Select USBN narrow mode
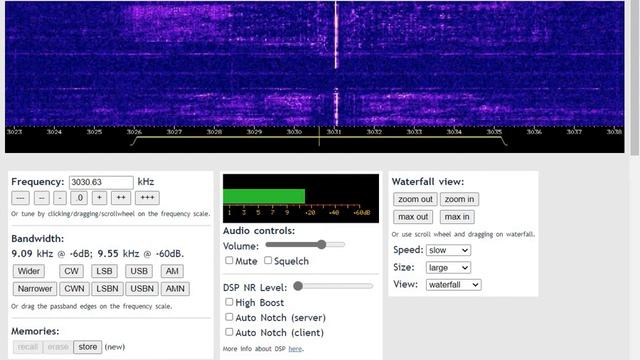The width and height of the screenshot is (640, 360). pos(142,289)
